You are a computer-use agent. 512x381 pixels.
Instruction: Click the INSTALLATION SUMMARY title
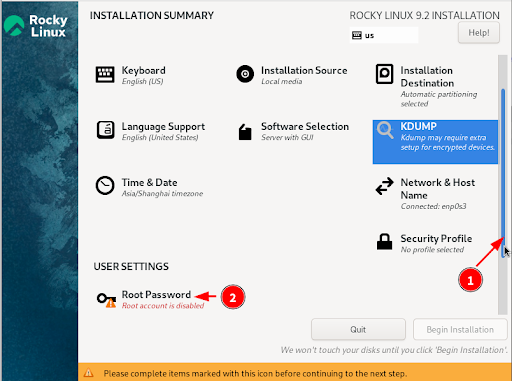pyautogui.click(x=152, y=16)
